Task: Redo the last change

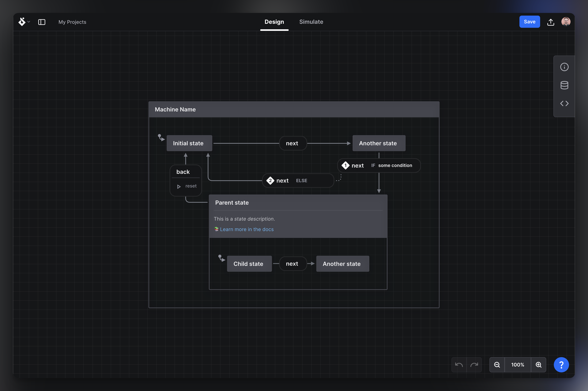Action: [475, 365]
